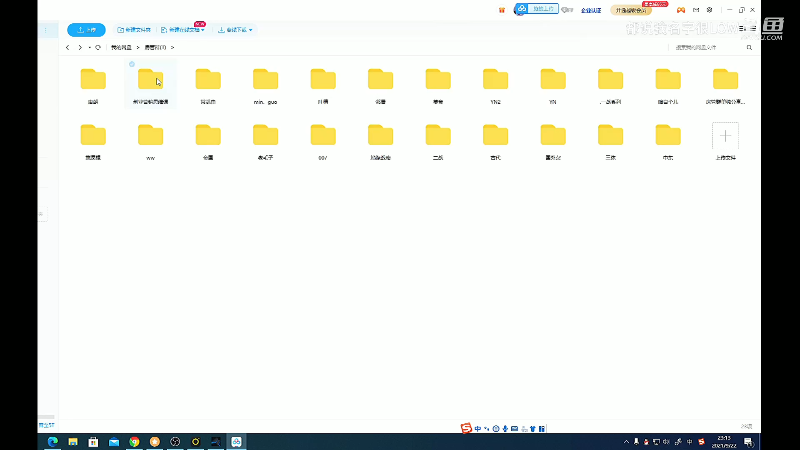The width and height of the screenshot is (800, 450).
Task: Open the folder named ooy
Action: pos(323,142)
